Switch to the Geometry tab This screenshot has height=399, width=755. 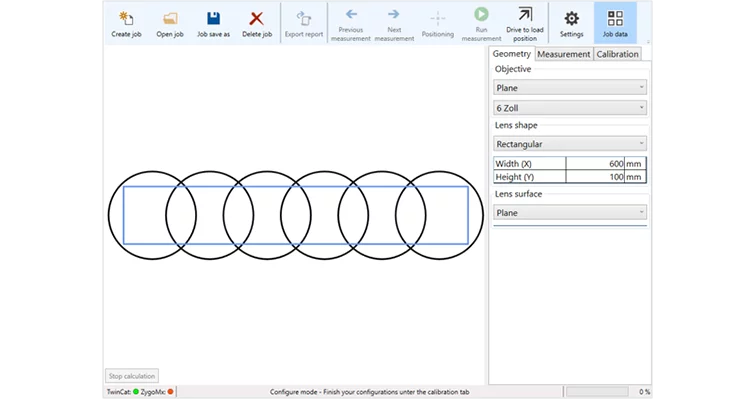tap(511, 54)
